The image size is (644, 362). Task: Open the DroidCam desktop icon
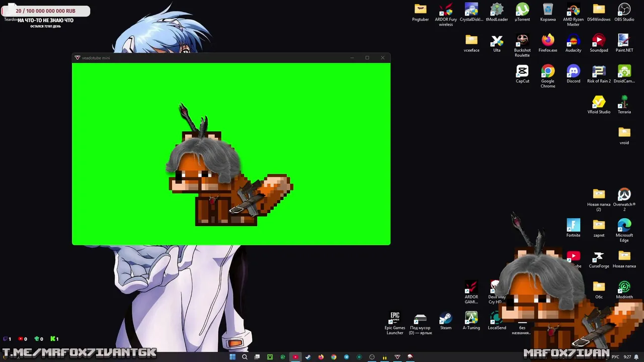624,74
